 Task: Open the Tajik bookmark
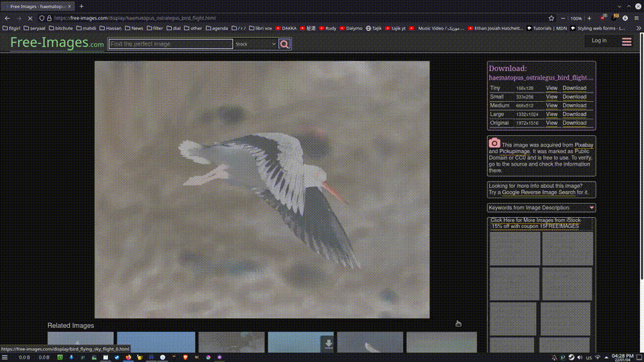tap(374, 28)
